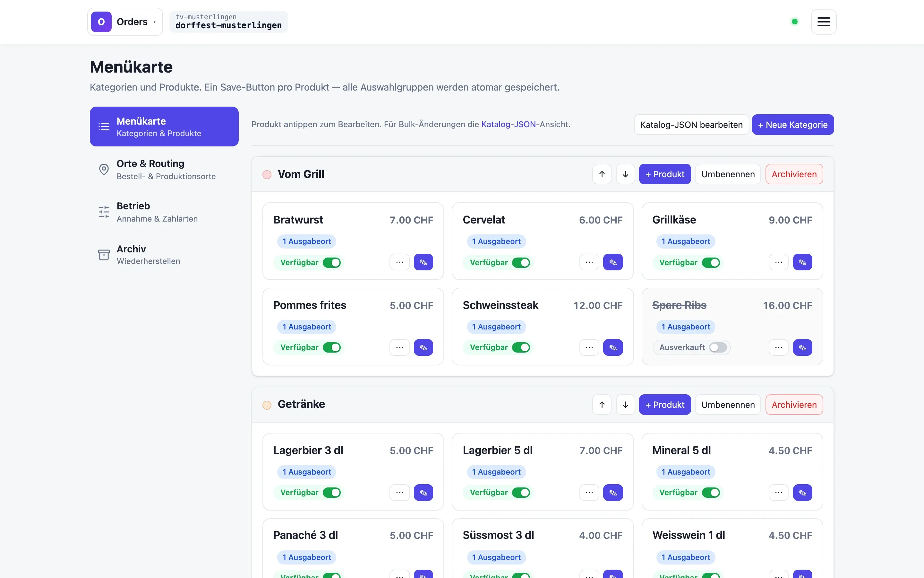Open more options for the Bratwurst card

coord(400,262)
